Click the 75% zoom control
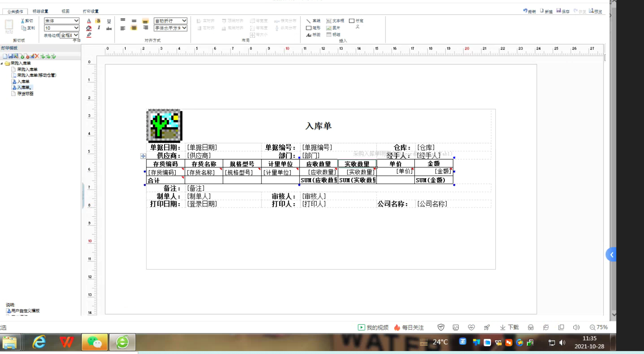 point(598,328)
